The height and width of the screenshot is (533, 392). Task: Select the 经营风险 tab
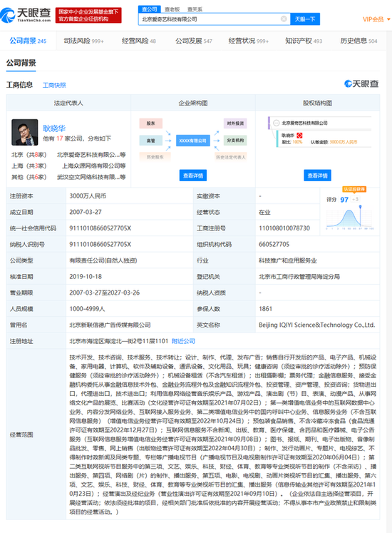pos(138,41)
